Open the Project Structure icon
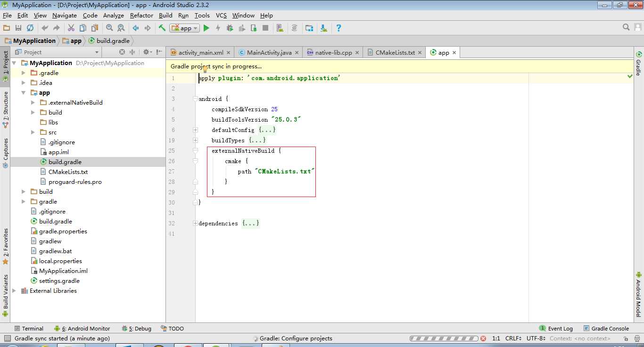The width and height of the screenshot is (644, 347). coord(309,28)
